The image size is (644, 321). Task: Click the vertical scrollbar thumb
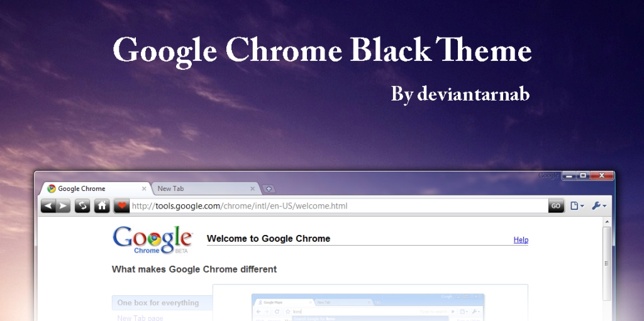pyautogui.click(x=607, y=264)
